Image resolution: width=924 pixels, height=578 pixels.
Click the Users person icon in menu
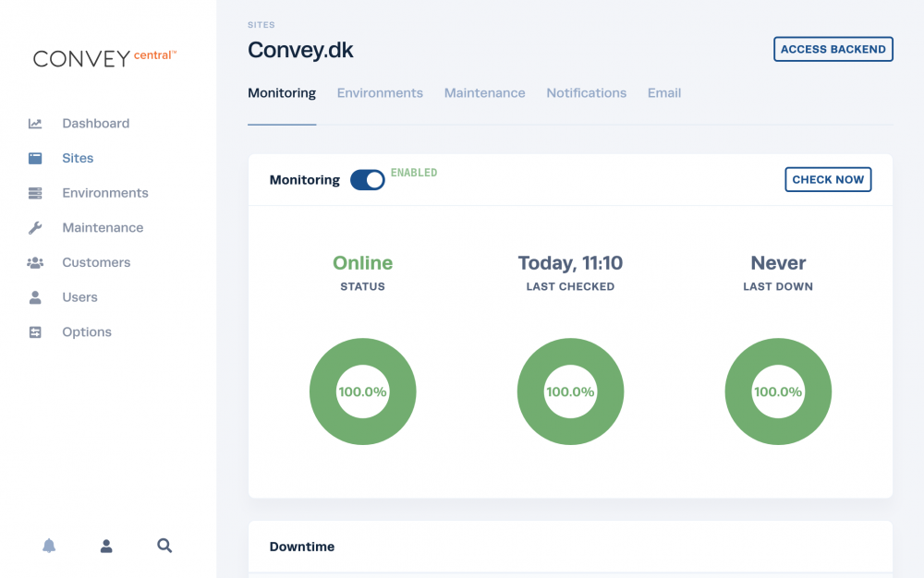click(35, 297)
